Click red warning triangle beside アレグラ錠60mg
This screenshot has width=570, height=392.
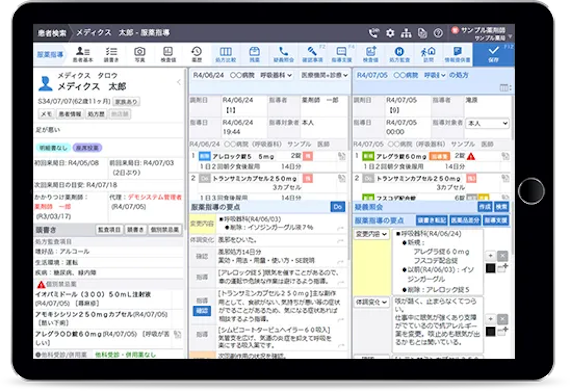click(471, 156)
